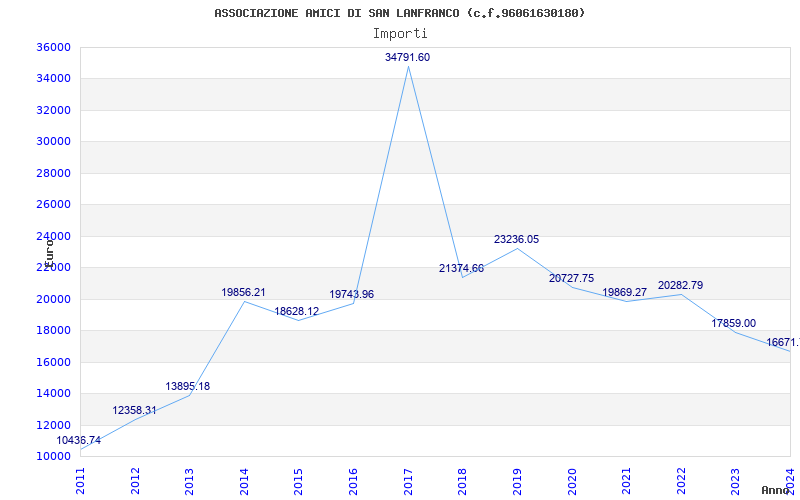Viewport: 800px width, 500px height.
Task: Click the x-axis year 2023
Action: (x=735, y=481)
